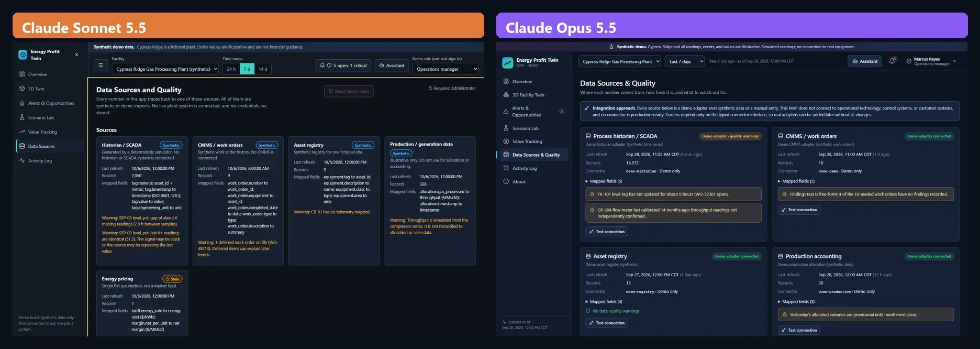Click Test connection on Production accounting card
The height and width of the screenshot is (349, 980).
[x=799, y=330]
